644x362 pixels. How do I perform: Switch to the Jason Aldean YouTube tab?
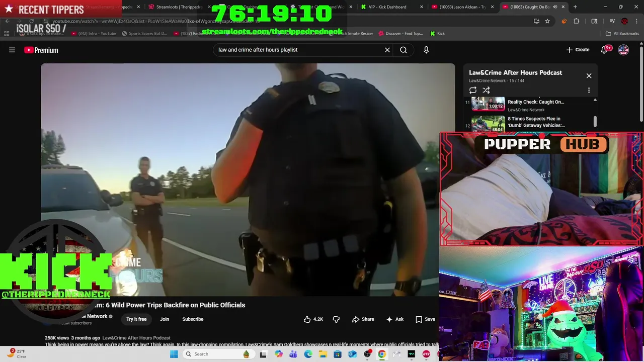coord(462,7)
